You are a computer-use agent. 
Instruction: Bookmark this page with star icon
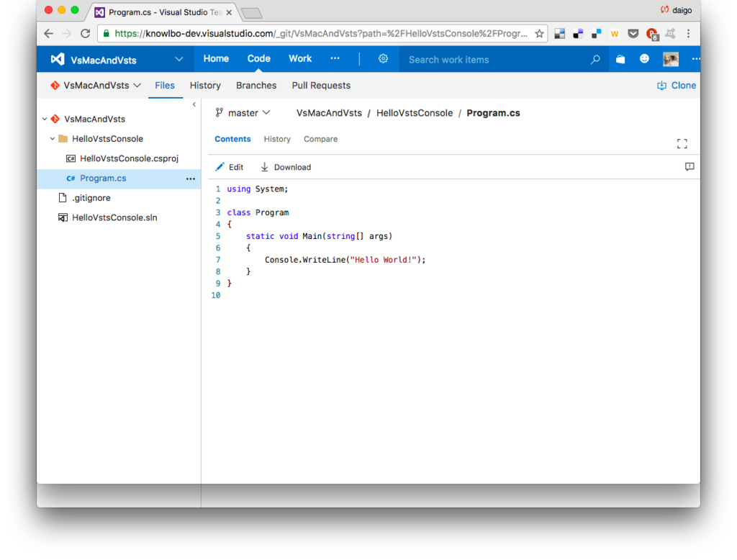pos(539,33)
